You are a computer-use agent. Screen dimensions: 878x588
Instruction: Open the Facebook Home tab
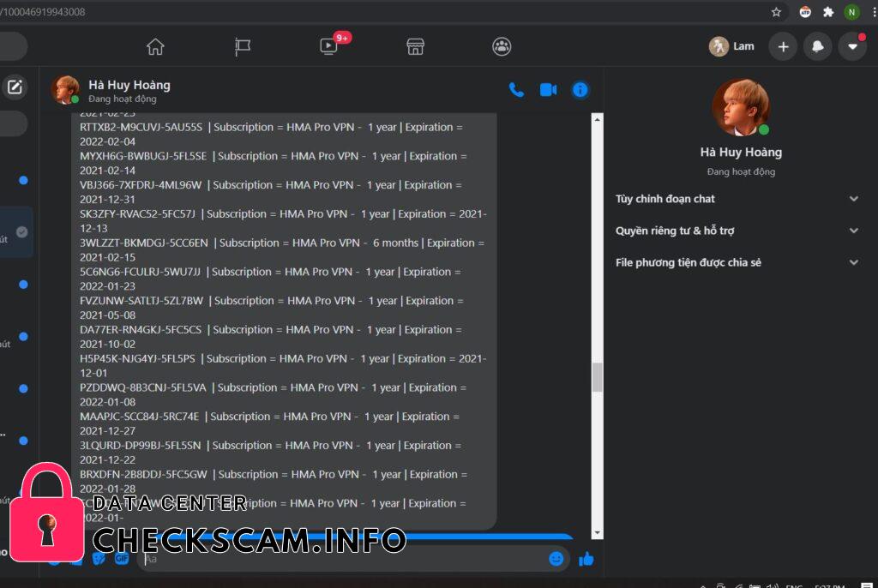[x=155, y=46]
